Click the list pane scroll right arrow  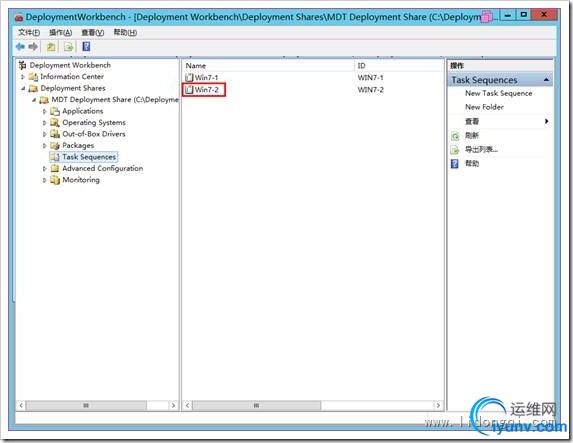tap(438, 405)
